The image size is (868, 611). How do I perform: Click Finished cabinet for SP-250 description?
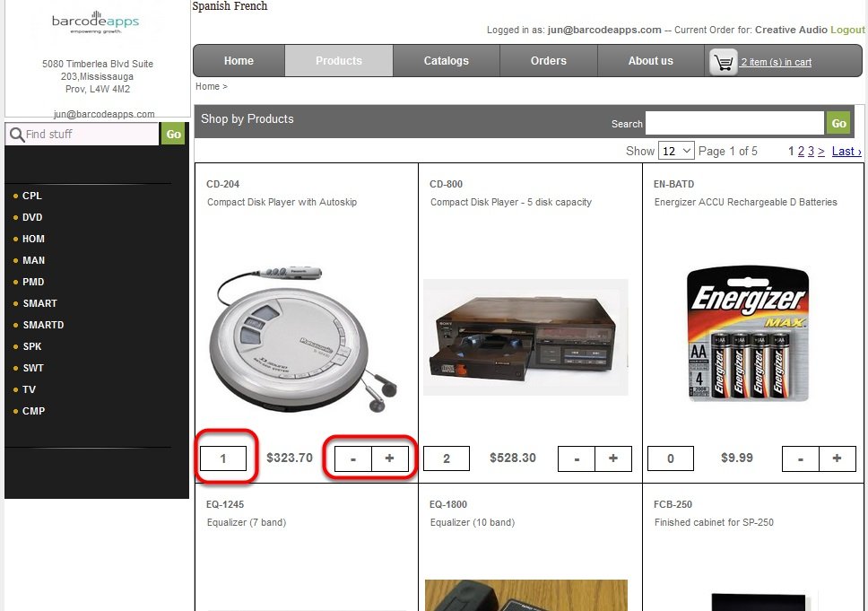(714, 522)
